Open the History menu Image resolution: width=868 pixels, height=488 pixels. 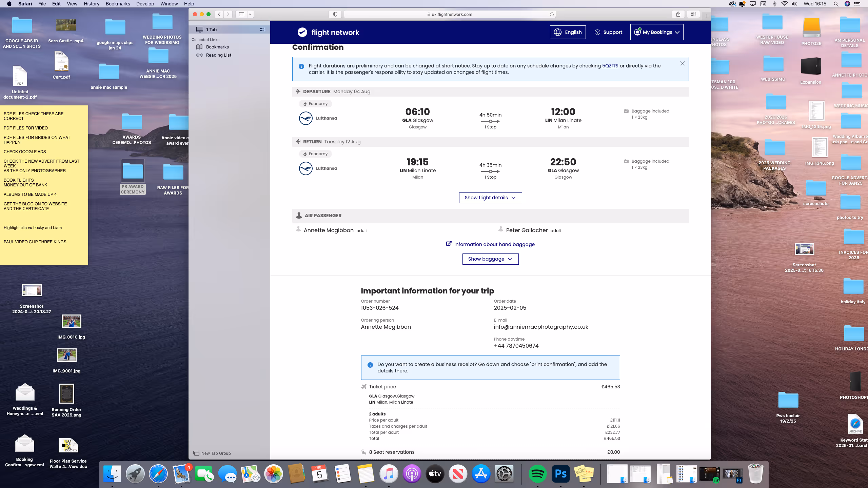pos(92,4)
